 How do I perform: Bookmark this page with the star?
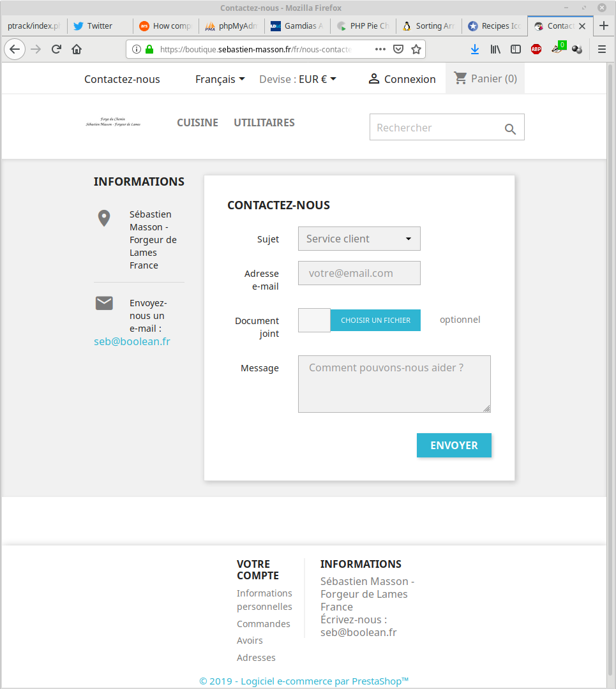pyautogui.click(x=416, y=49)
